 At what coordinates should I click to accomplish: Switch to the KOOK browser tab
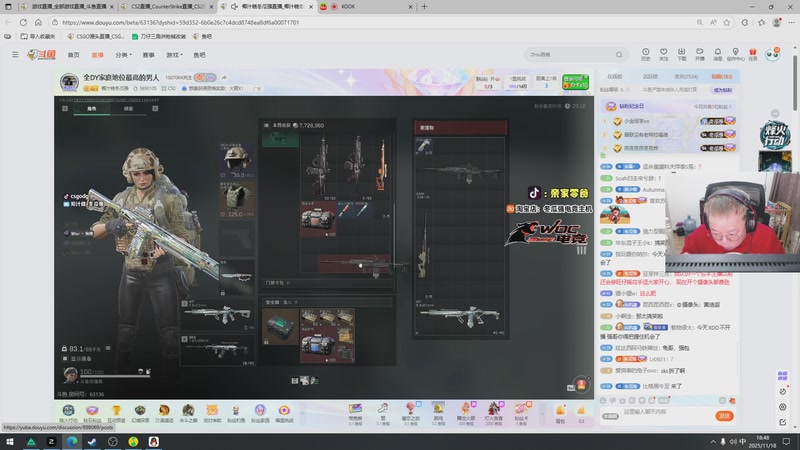(366, 7)
